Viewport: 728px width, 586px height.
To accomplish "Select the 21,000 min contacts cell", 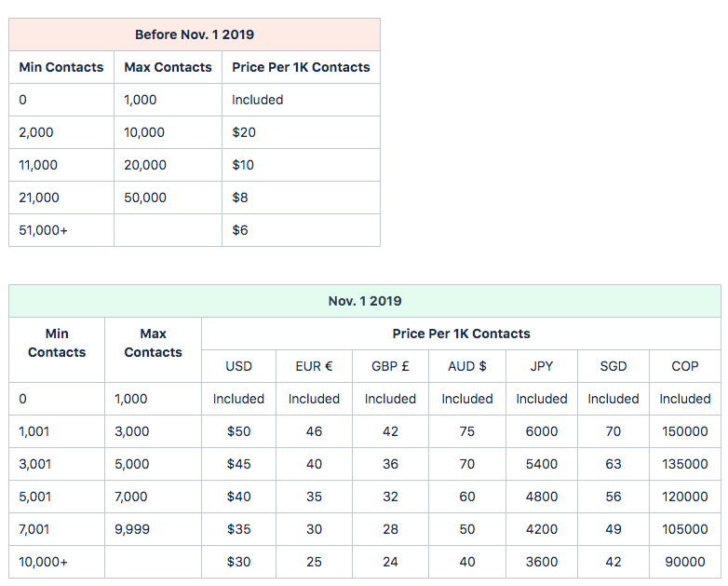I will 39,198.
